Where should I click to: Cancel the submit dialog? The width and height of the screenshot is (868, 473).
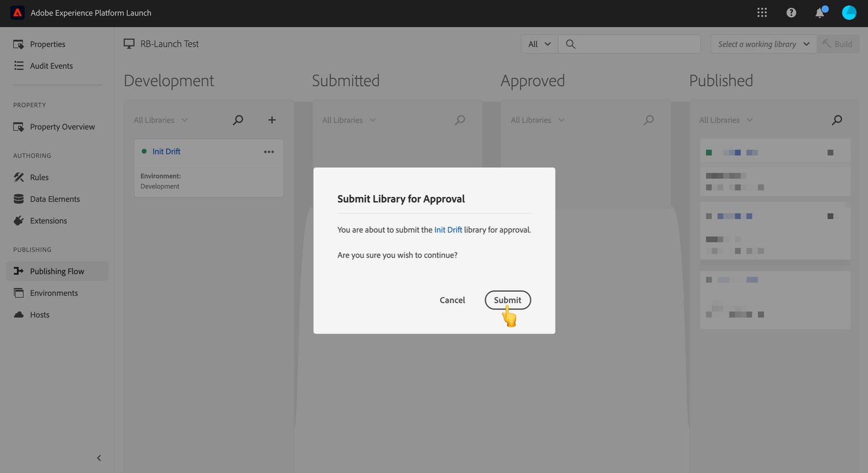(x=452, y=300)
